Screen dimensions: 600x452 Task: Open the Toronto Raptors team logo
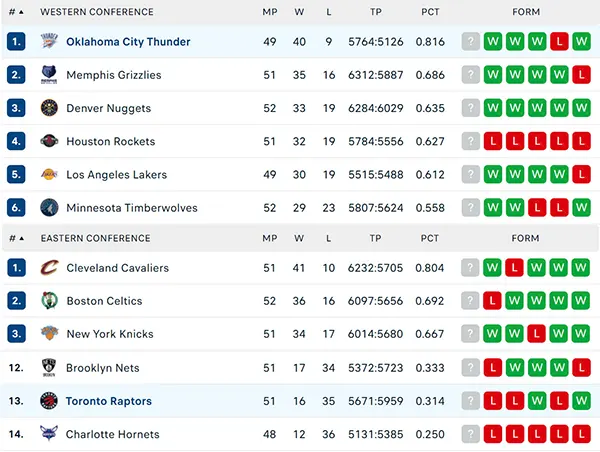pyautogui.click(x=49, y=401)
